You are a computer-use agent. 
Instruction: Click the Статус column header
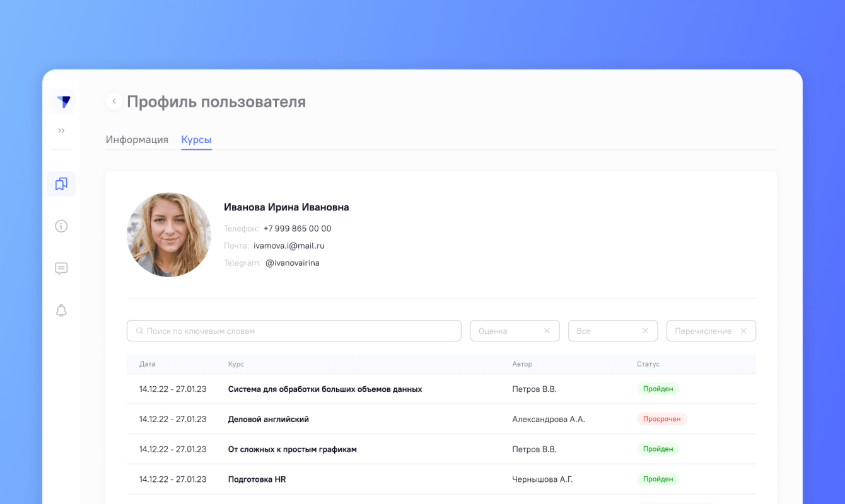click(648, 364)
